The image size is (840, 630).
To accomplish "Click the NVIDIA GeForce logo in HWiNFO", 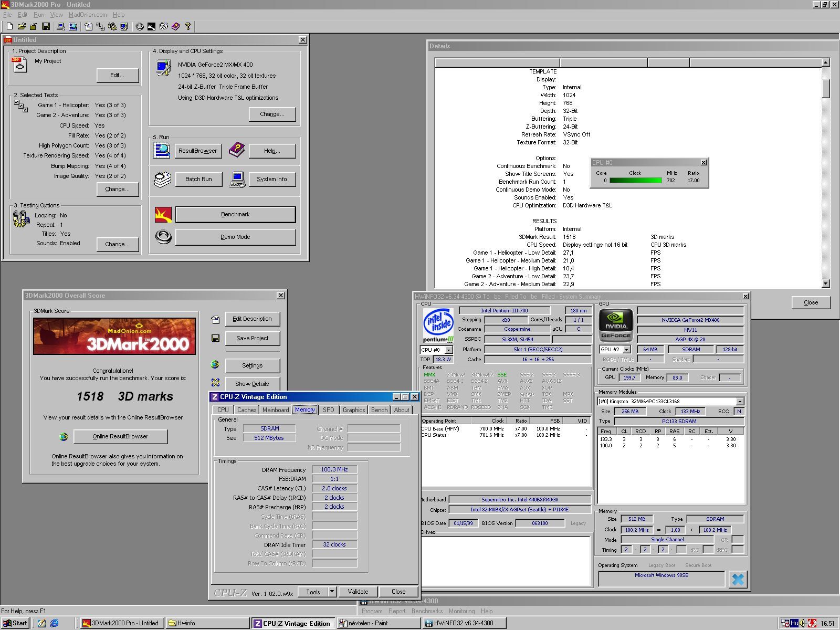I will [x=616, y=325].
